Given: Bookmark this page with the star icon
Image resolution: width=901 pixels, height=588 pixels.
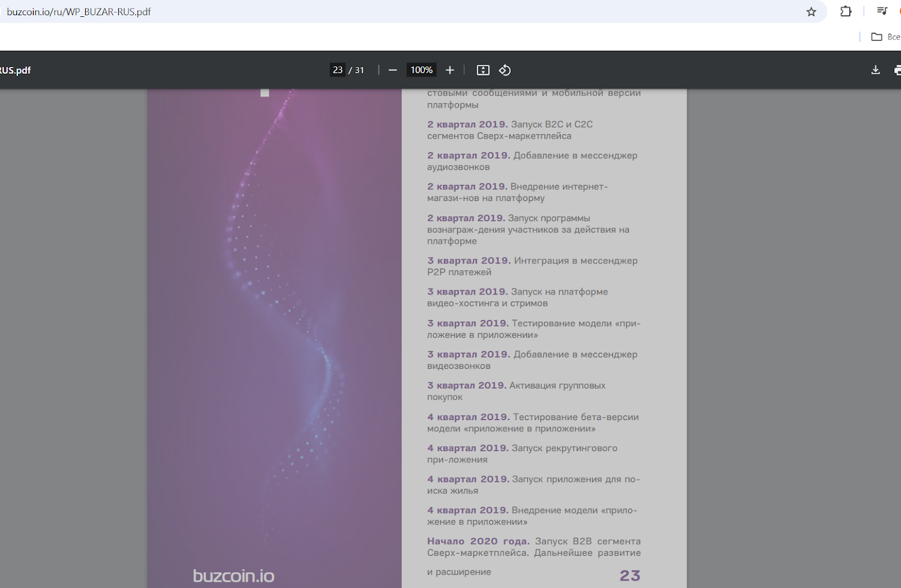Looking at the screenshot, I should (811, 12).
